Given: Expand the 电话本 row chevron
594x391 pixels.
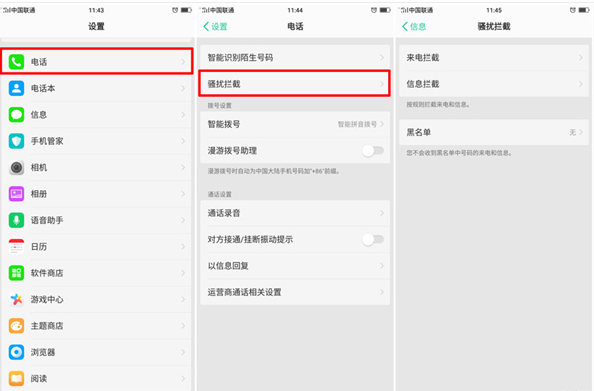Looking at the screenshot, I should click(183, 88).
